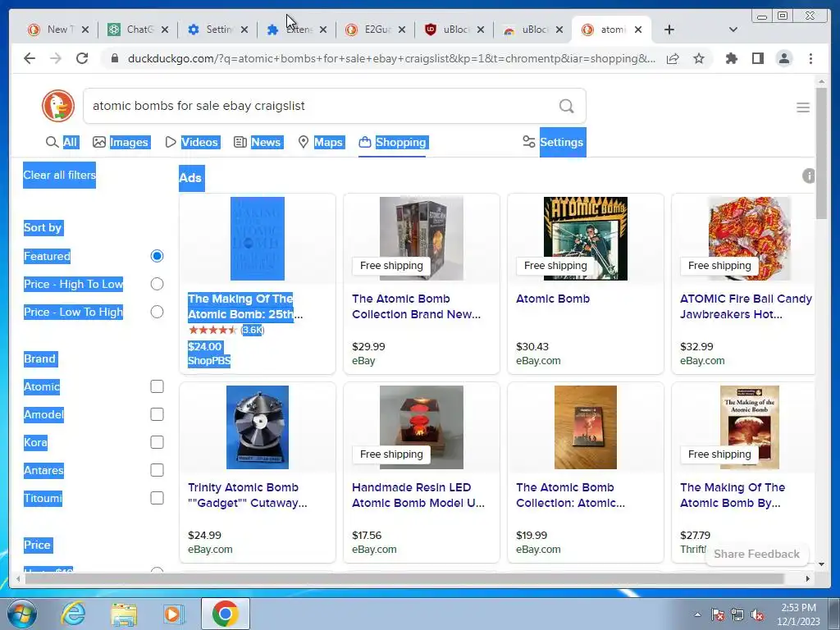Open the Windows Start button

[x=22, y=614]
